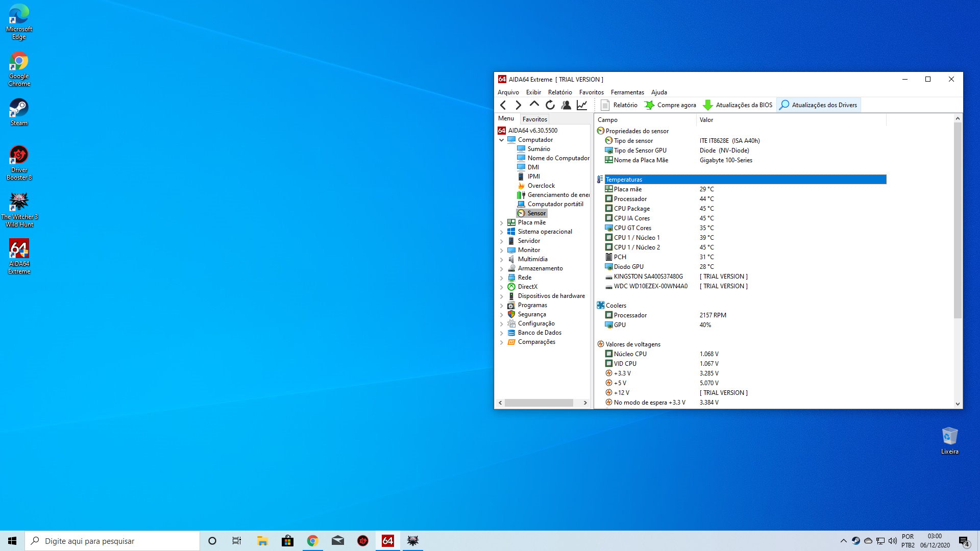Image resolution: width=980 pixels, height=551 pixels.
Task: Collapse the Computador tree node
Action: [501, 140]
